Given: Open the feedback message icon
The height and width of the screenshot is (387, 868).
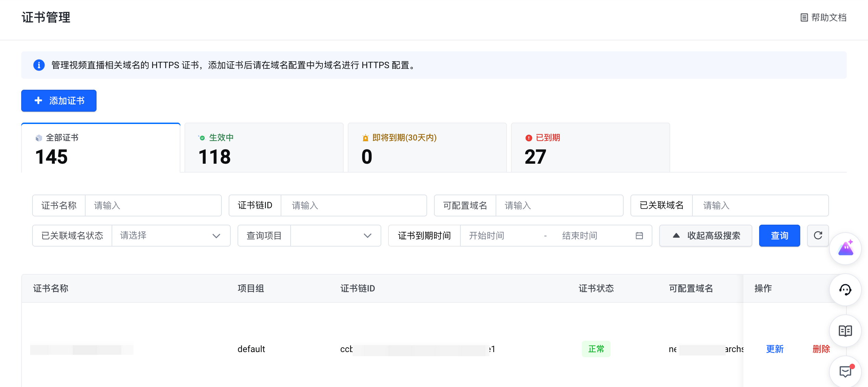Looking at the screenshot, I should pyautogui.click(x=845, y=371).
